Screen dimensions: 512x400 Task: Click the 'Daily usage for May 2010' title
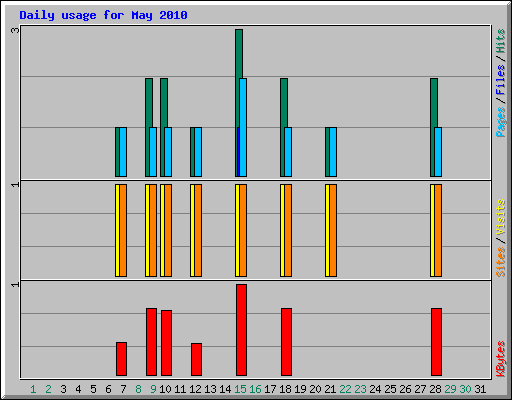tap(103, 15)
